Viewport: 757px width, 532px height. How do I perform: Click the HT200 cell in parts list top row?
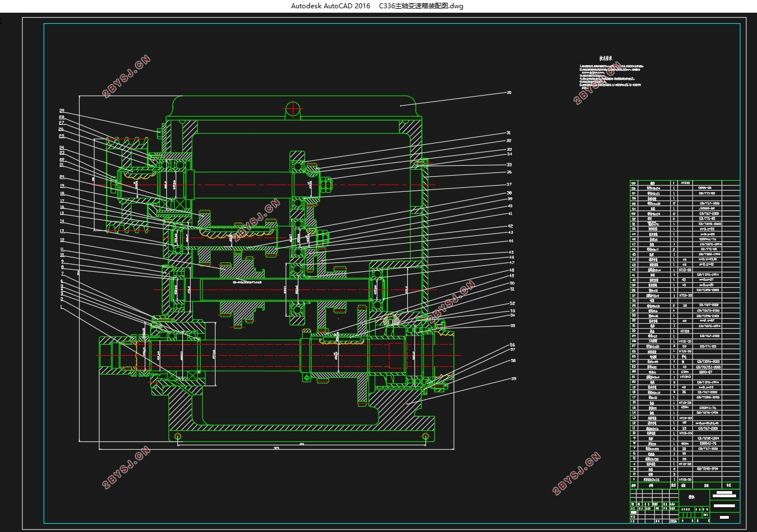685,183
